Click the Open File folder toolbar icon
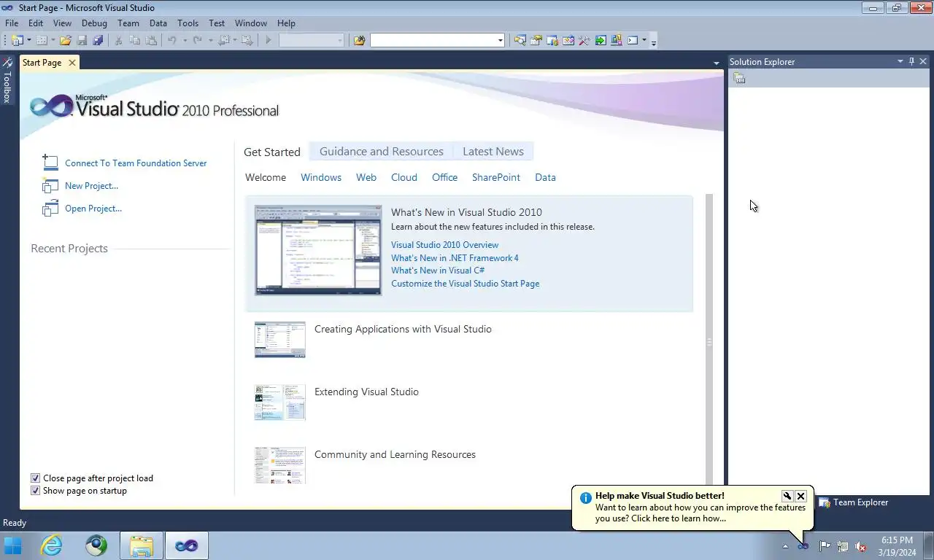The width and height of the screenshot is (934, 560). point(66,41)
